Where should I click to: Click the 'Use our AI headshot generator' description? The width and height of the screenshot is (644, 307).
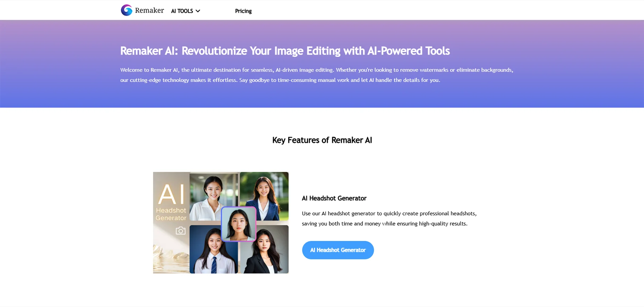(389, 219)
